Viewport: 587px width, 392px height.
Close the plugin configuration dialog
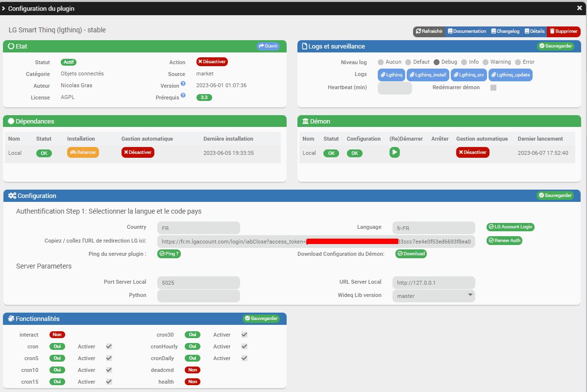pyautogui.click(x=579, y=8)
